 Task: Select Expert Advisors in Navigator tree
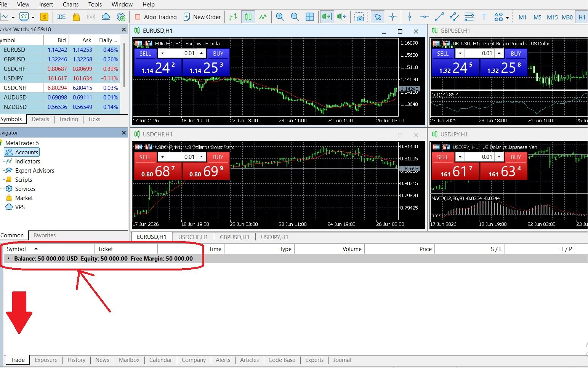click(34, 171)
